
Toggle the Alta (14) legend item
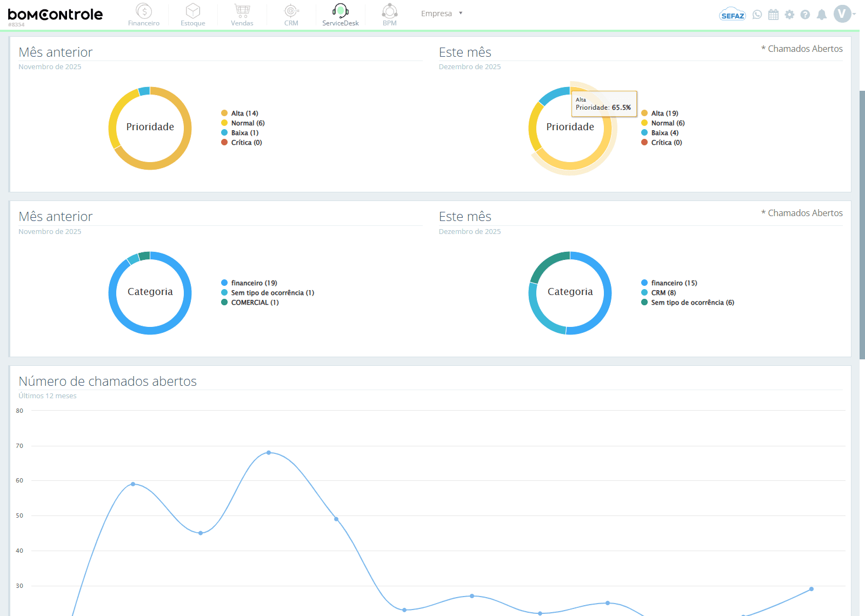(239, 113)
